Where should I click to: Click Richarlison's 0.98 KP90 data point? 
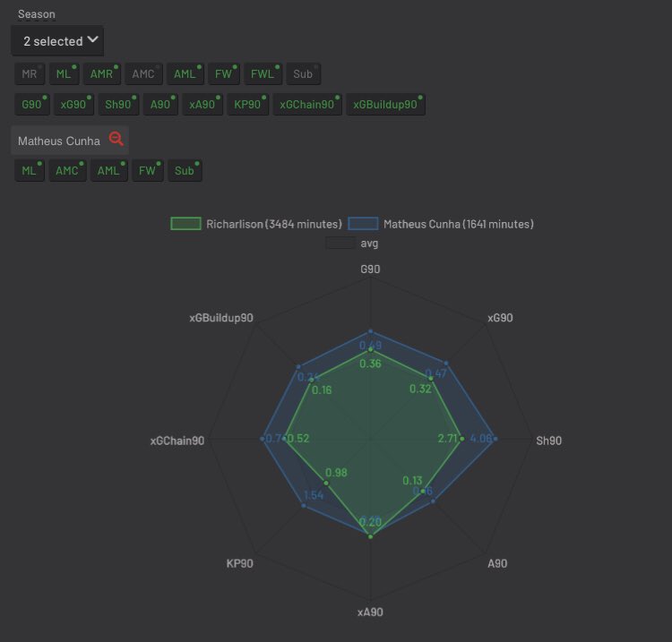(326, 484)
